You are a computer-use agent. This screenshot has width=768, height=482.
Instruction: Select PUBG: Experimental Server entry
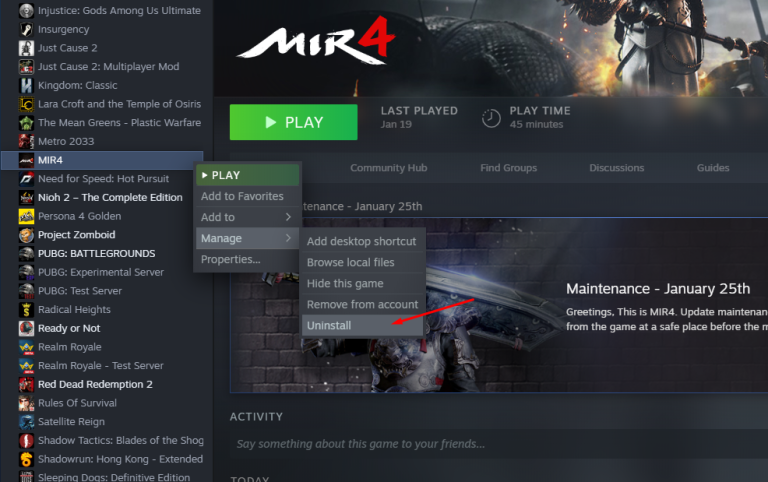(101, 272)
